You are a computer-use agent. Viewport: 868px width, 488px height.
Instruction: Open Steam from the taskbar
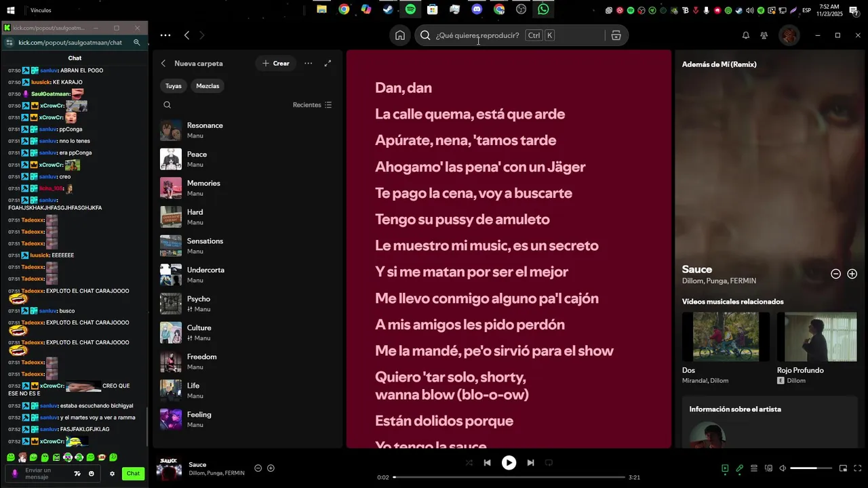[388, 9]
